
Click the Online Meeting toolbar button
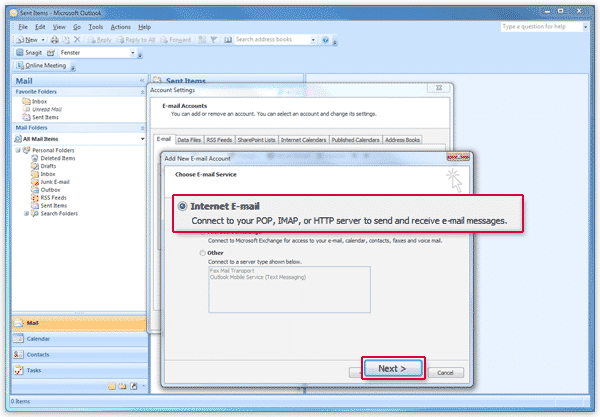point(41,65)
